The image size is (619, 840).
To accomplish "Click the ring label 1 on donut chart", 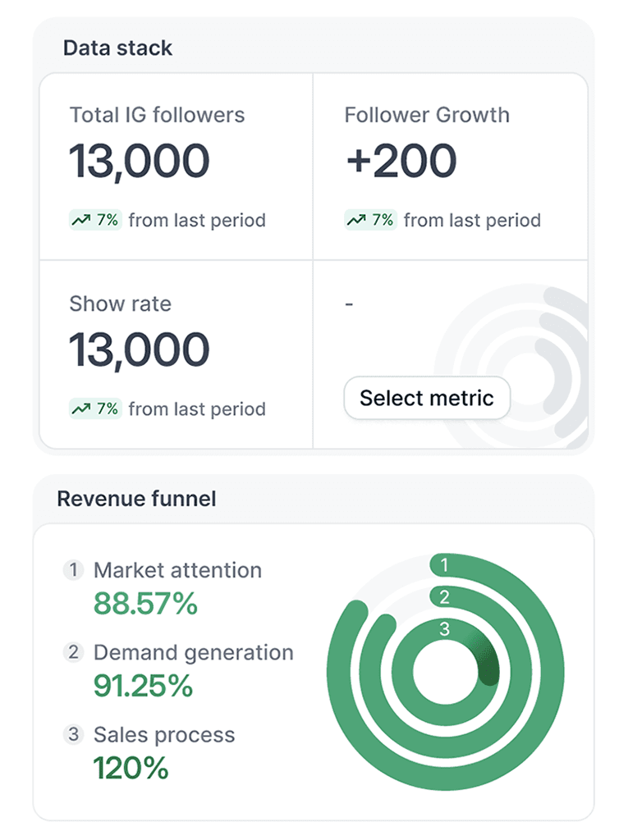I will click(444, 564).
